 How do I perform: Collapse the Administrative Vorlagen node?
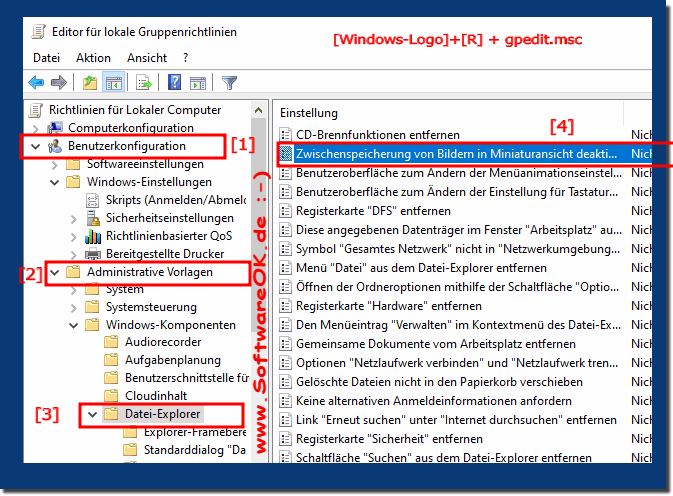(x=55, y=272)
